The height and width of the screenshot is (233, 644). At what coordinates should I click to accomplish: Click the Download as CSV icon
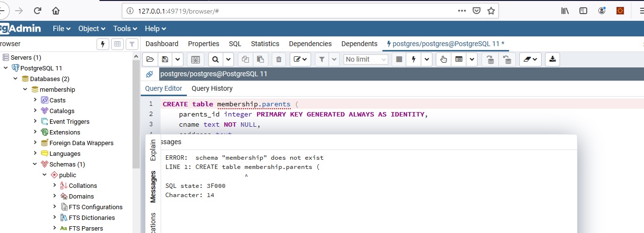(552, 59)
